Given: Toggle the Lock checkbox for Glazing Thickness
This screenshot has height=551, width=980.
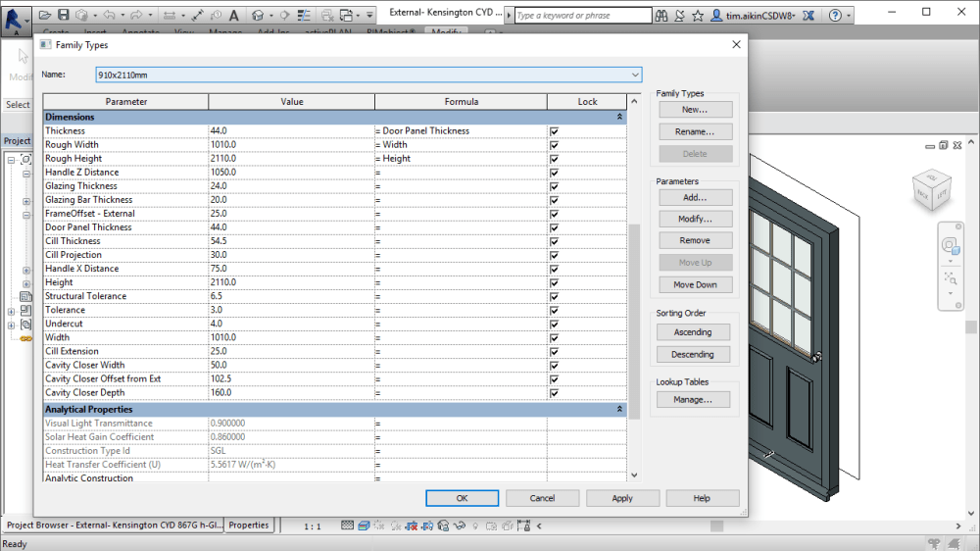Looking at the screenshot, I should pos(555,186).
